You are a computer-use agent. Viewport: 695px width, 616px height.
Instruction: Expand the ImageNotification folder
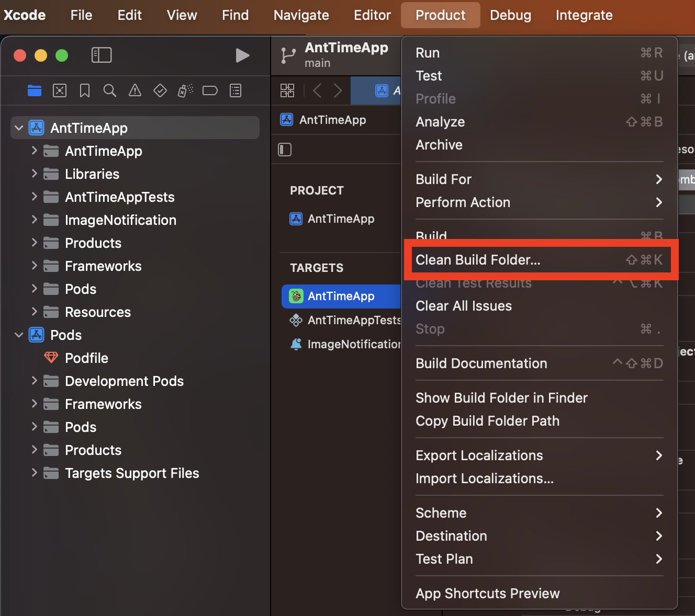point(34,220)
